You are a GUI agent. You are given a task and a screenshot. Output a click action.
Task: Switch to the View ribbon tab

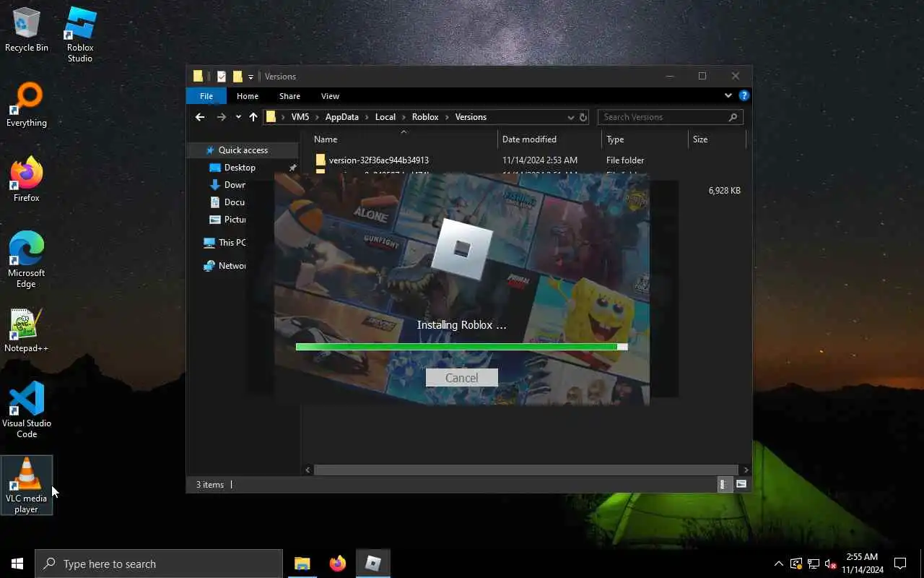tap(330, 96)
